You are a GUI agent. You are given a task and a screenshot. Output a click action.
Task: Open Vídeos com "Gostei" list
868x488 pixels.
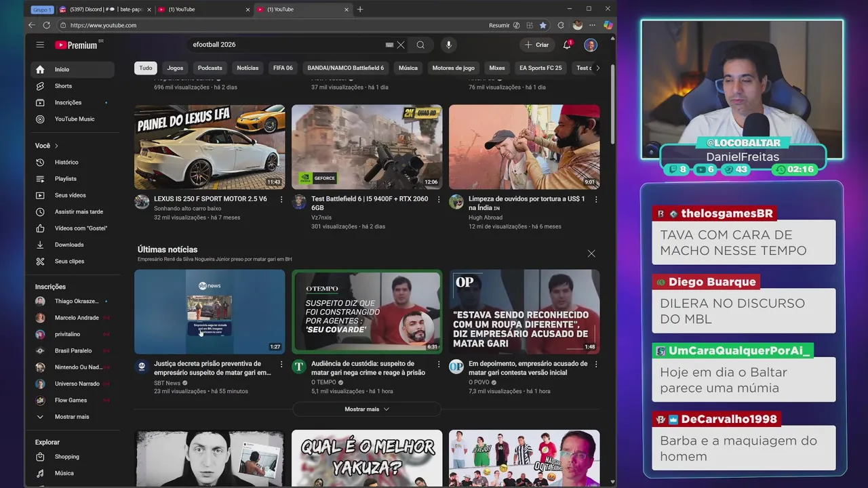point(73,228)
